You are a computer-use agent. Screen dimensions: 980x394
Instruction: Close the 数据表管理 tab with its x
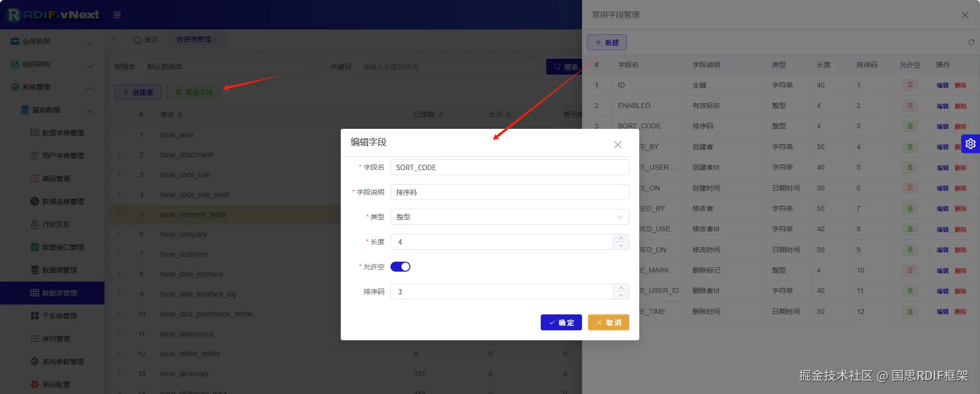[215, 40]
